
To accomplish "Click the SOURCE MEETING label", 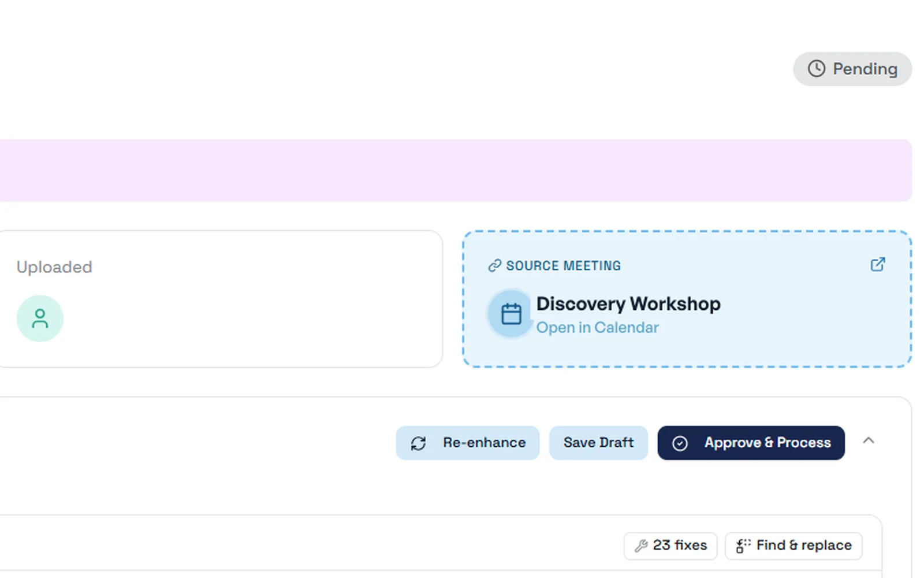I will [563, 265].
